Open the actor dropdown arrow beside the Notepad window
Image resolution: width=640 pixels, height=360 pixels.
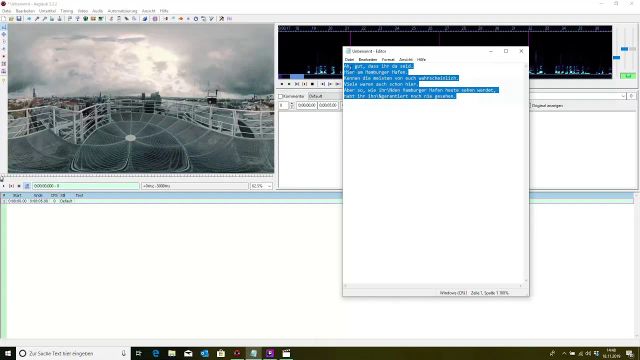click(x=623, y=96)
